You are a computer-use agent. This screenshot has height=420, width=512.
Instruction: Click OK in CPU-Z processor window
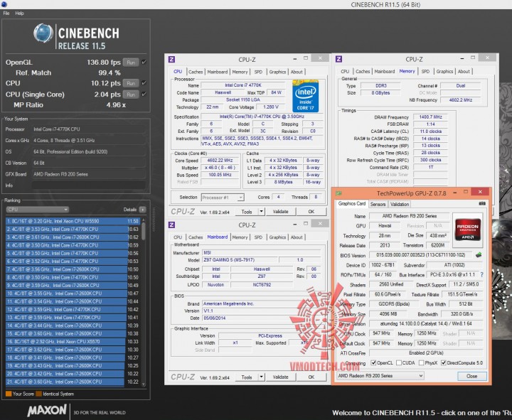(x=311, y=212)
